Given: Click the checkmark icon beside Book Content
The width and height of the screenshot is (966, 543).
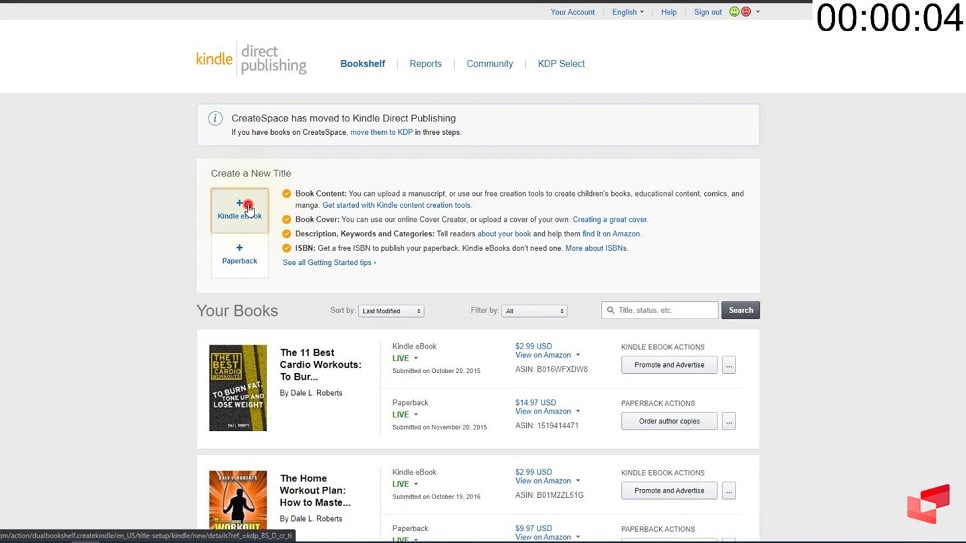Looking at the screenshot, I should click(286, 194).
